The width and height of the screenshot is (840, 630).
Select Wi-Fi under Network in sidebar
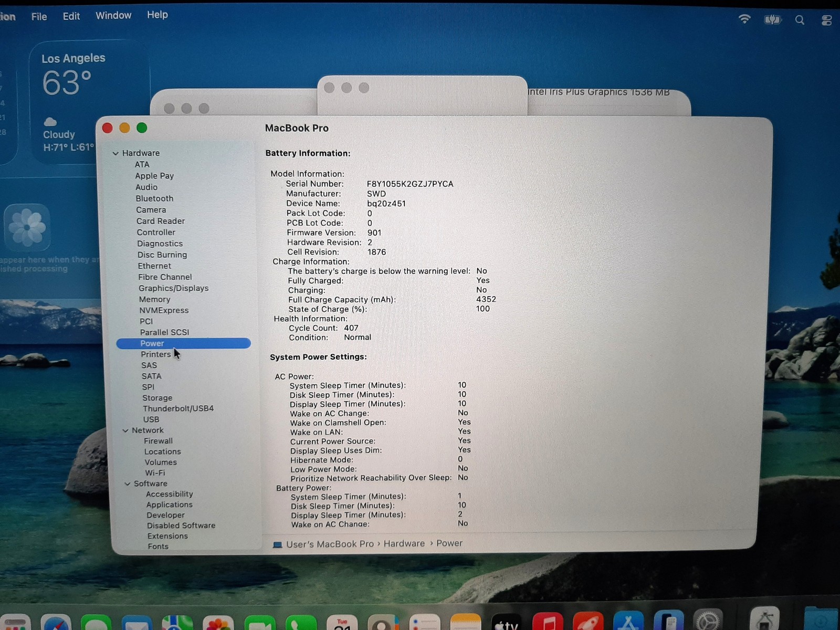pos(155,473)
